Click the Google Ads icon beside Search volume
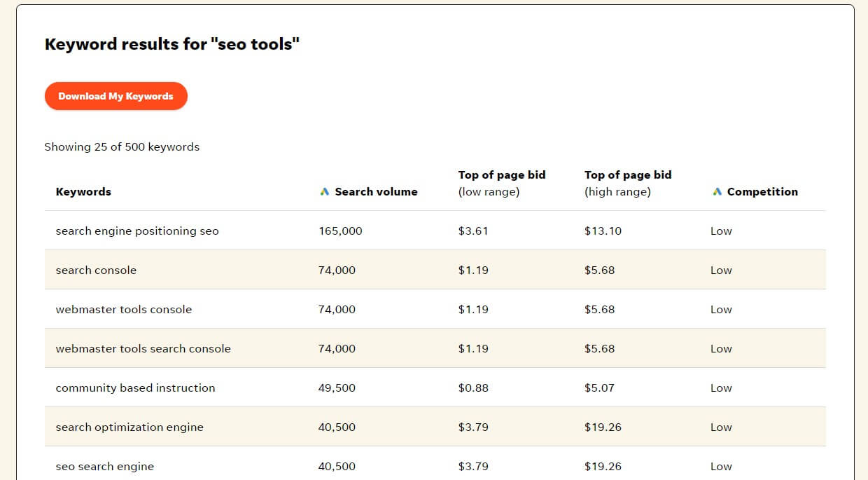This screenshot has width=868, height=480. point(324,191)
